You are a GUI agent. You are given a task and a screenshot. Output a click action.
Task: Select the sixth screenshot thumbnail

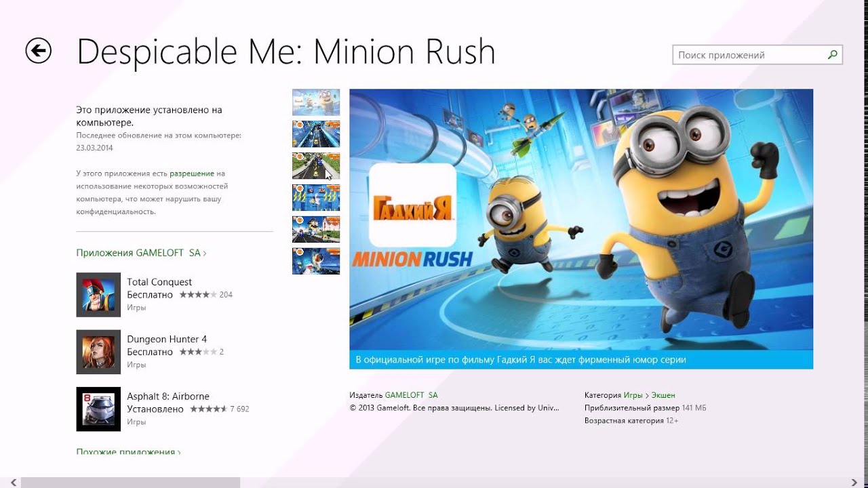(316, 261)
